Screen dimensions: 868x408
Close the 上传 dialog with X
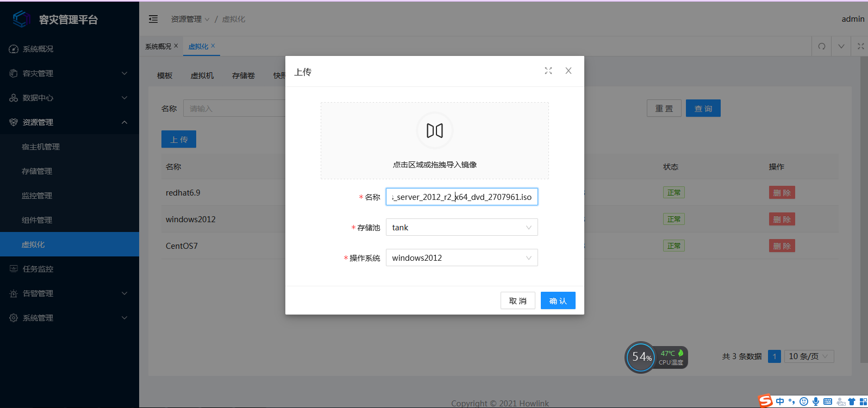point(569,71)
